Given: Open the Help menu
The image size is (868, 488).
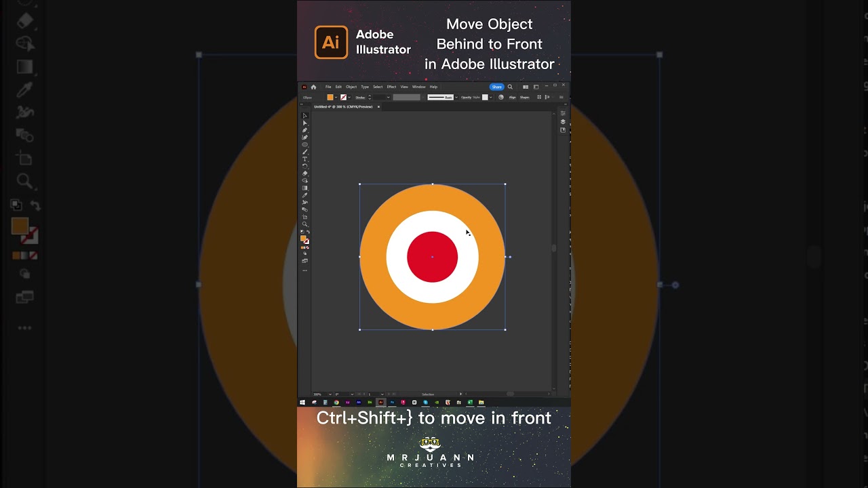Looking at the screenshot, I should (x=433, y=87).
